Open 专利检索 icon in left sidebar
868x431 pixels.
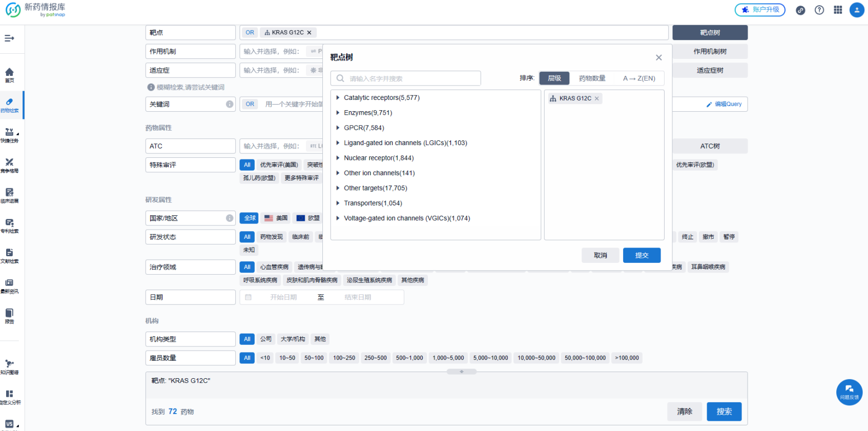click(9, 225)
